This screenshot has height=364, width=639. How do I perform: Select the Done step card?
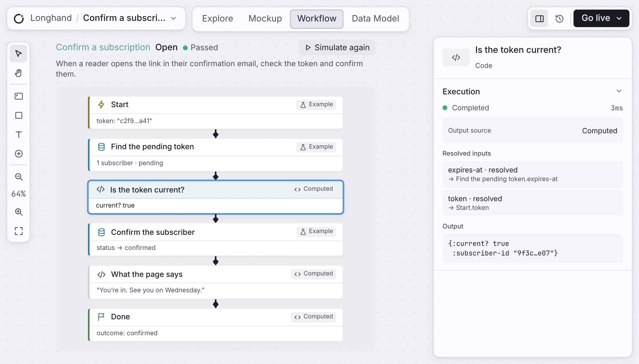[216, 325]
